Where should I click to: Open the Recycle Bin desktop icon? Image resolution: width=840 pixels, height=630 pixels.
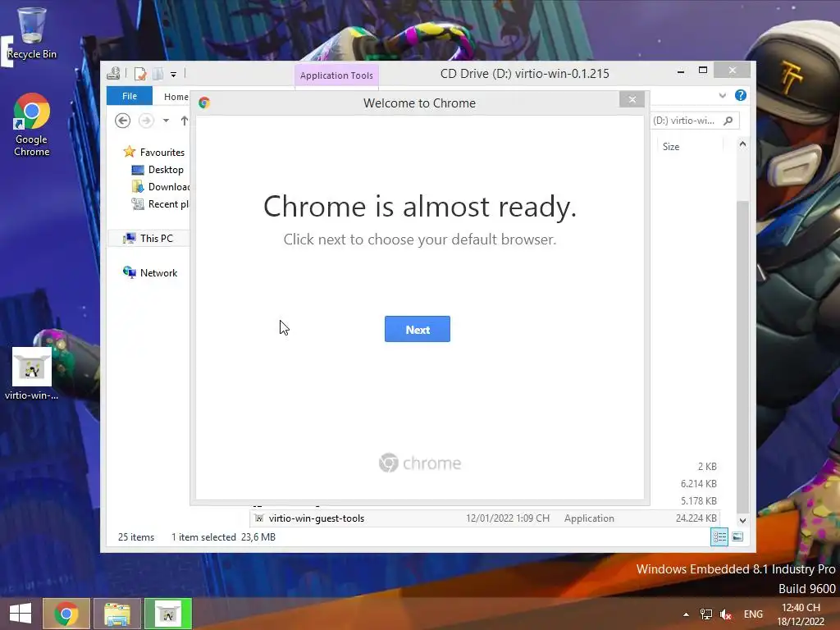pos(32,34)
